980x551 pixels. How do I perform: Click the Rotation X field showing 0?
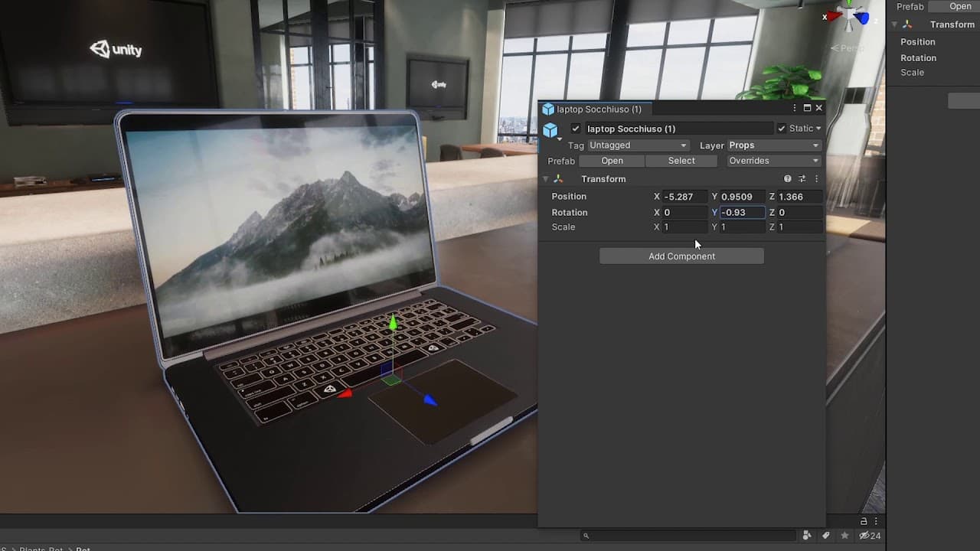coord(684,213)
